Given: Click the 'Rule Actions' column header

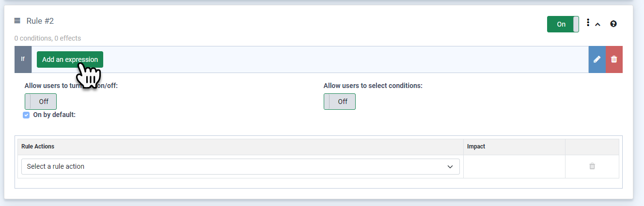Looking at the screenshot, I should point(38,147).
